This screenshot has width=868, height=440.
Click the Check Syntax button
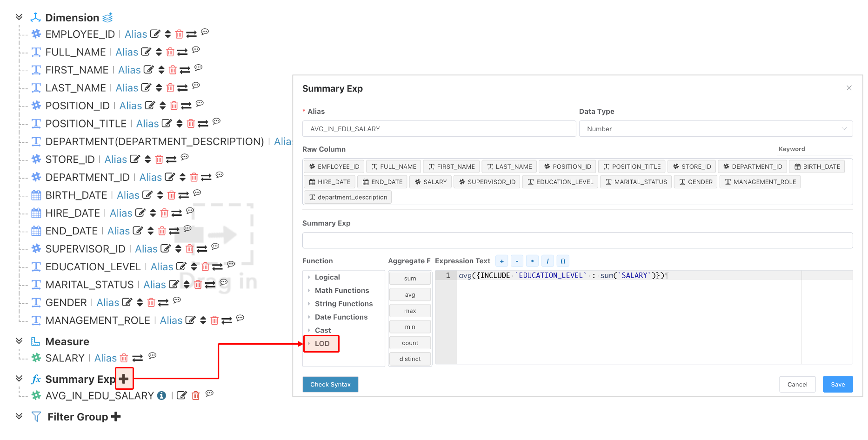(330, 384)
